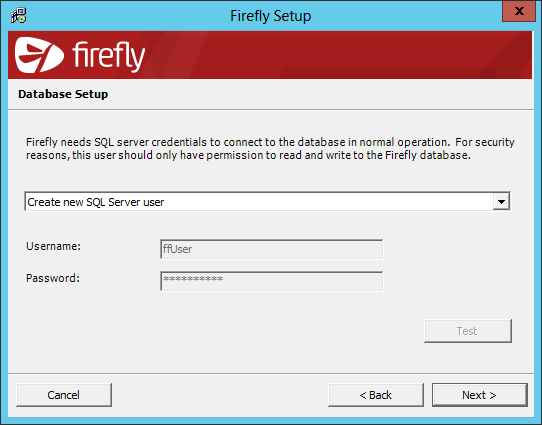Viewport: 542px width, 425px height.
Task: Open the 'Create new SQL Server user' combo box
Action: 267,201
